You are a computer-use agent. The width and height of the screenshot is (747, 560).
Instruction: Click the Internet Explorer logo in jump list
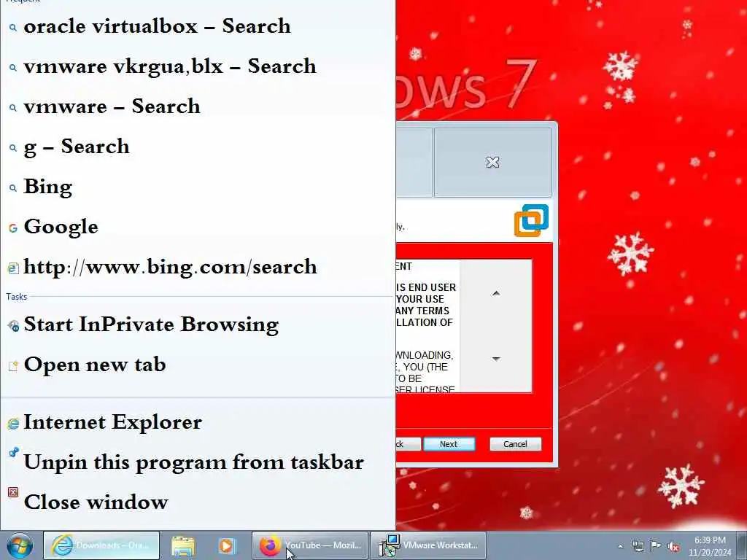13,424
